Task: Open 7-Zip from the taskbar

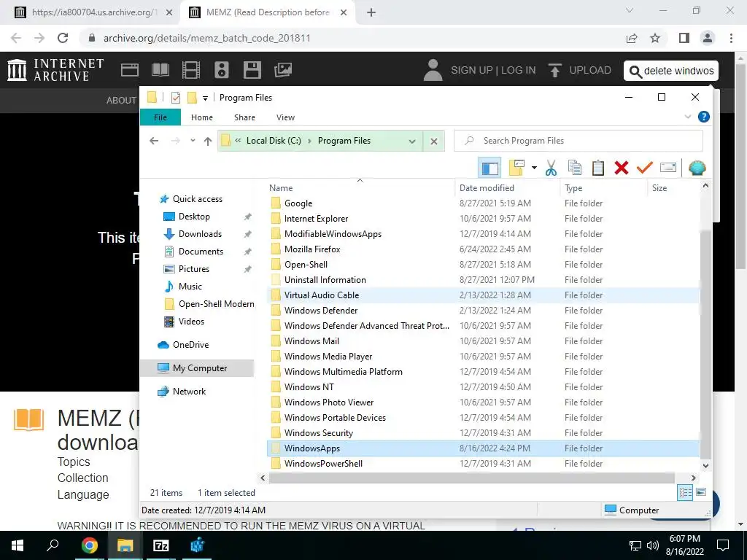Action: tap(161, 545)
